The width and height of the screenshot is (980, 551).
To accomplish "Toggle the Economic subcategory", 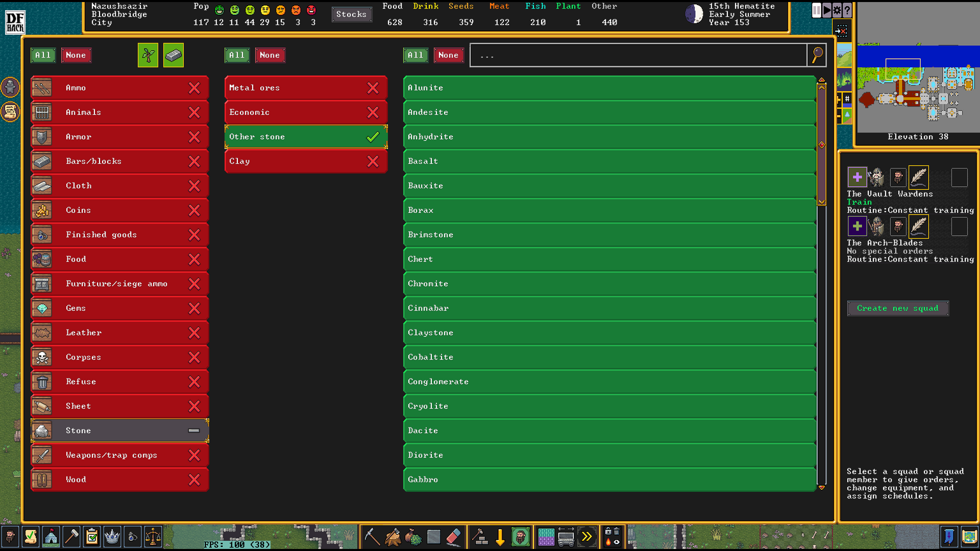I will pos(306,112).
